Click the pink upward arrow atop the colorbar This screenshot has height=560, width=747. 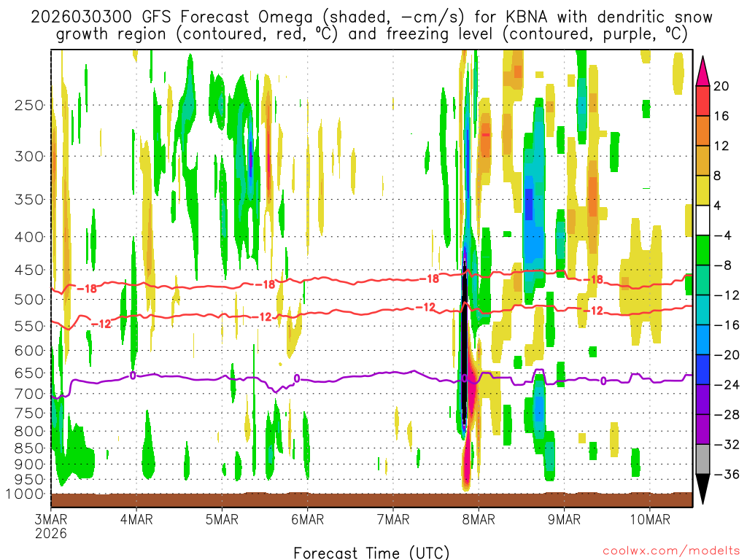[703, 71]
